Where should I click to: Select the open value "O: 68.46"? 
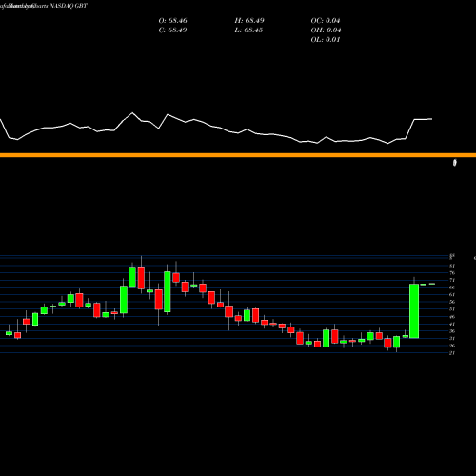[x=172, y=21]
